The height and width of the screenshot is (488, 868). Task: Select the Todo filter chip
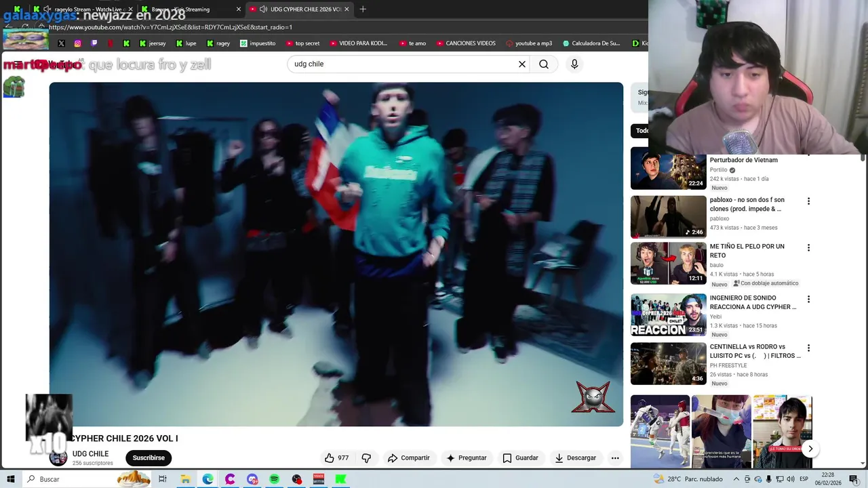coord(641,131)
